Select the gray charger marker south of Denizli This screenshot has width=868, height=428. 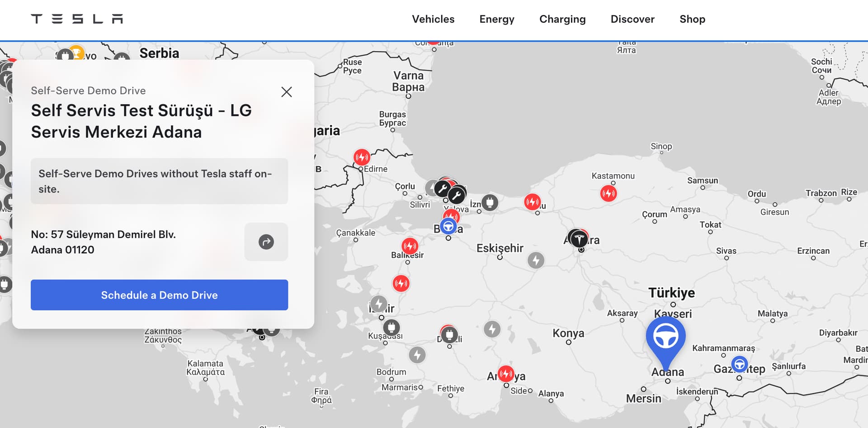[x=417, y=355]
